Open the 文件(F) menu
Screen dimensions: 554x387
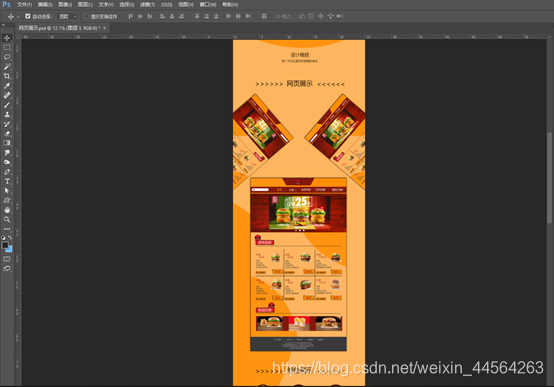coord(24,5)
